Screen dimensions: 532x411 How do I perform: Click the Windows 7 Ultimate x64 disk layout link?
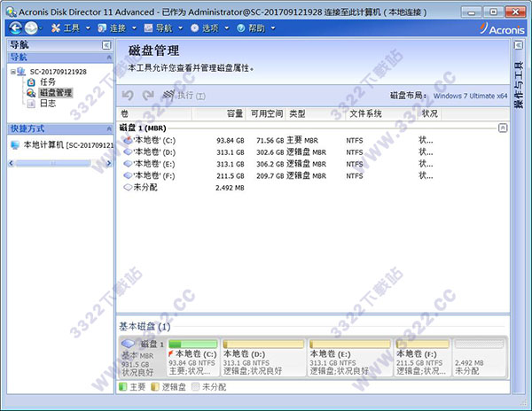tap(470, 96)
